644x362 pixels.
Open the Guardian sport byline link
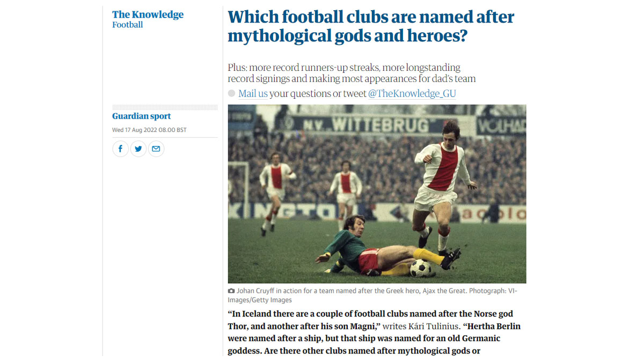tap(141, 116)
